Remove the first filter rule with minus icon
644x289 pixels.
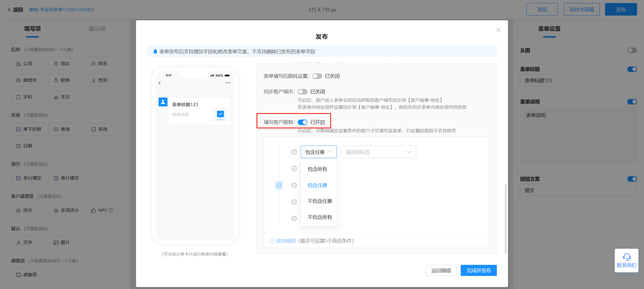[294, 152]
